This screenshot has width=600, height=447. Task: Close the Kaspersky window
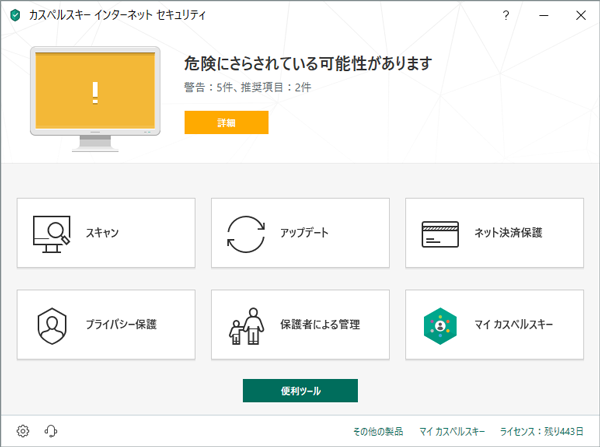point(581,15)
